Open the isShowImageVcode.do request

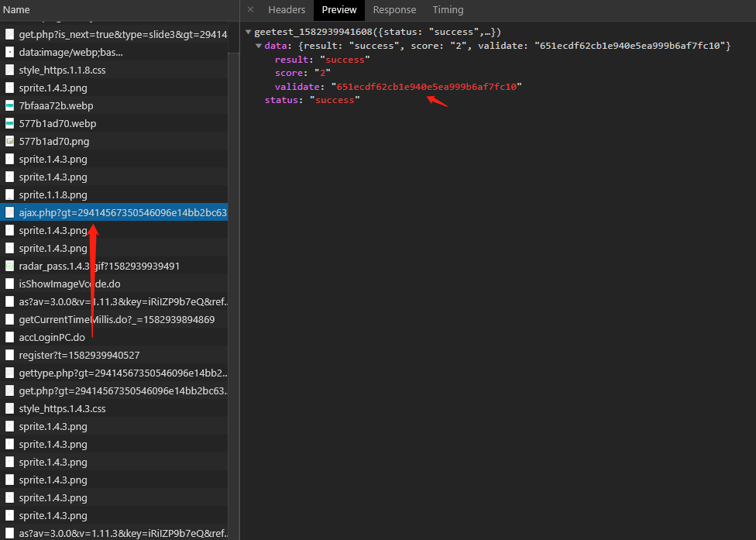pyautogui.click(x=114, y=284)
